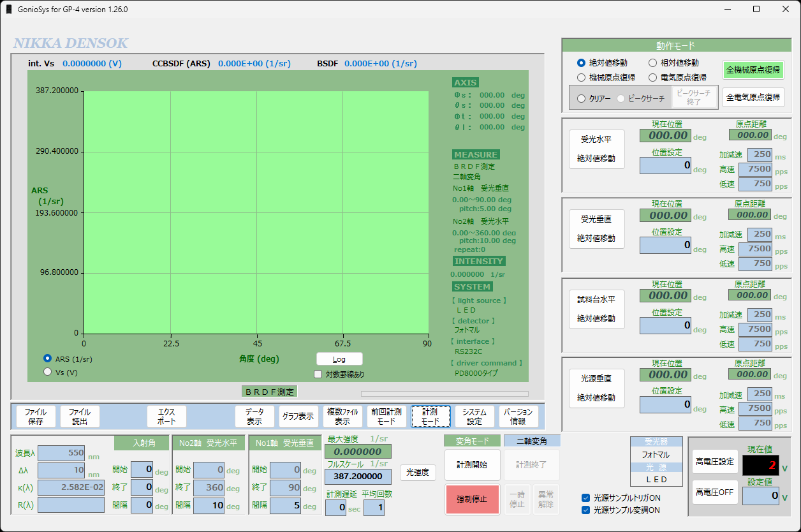
Task: Choose the 機械原点復帰 radio option
Action: pos(582,77)
